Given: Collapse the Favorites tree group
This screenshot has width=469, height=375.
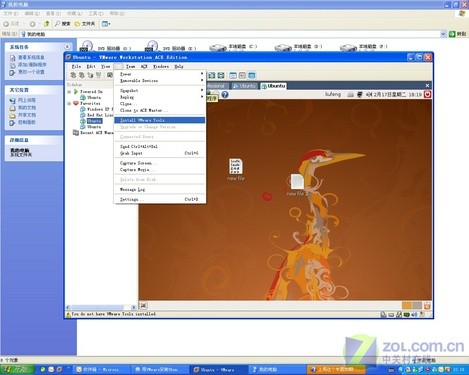Looking at the screenshot, I should click(x=69, y=103).
